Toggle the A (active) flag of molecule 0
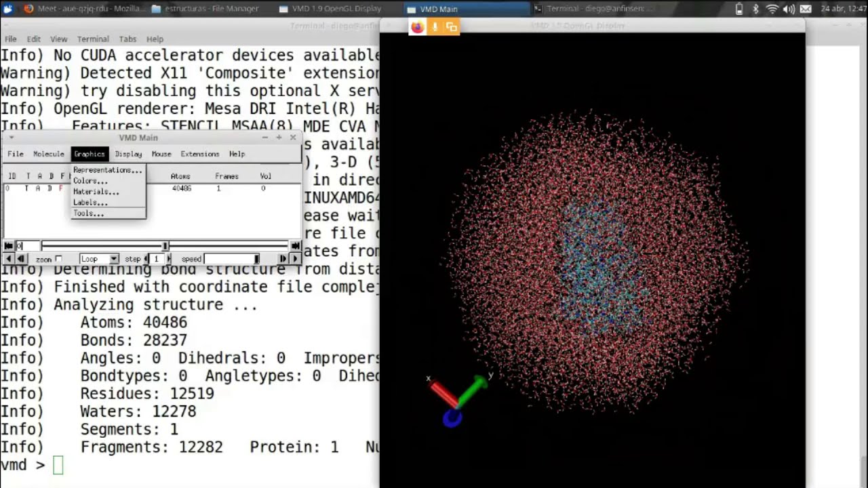The image size is (868, 488). pyautogui.click(x=38, y=188)
